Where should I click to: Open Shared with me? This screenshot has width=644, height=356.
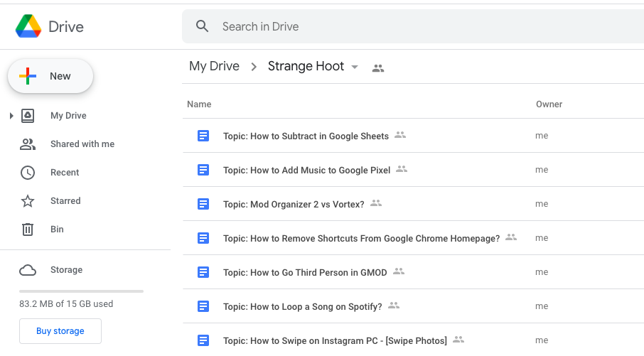[82, 144]
